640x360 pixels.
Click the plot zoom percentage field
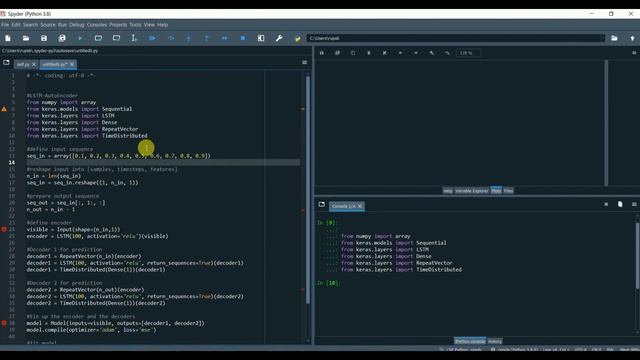[x=469, y=53]
